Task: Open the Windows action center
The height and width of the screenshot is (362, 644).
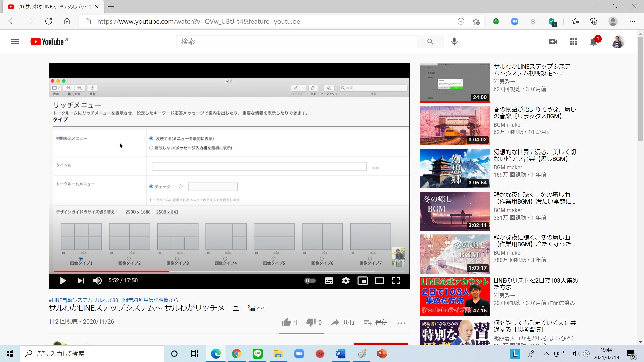Action: [631, 354]
